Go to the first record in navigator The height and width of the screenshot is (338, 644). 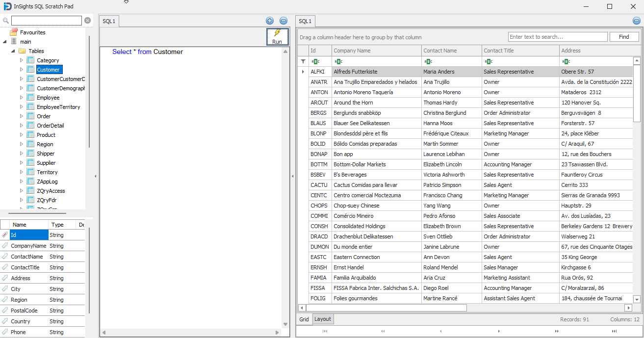(x=325, y=331)
